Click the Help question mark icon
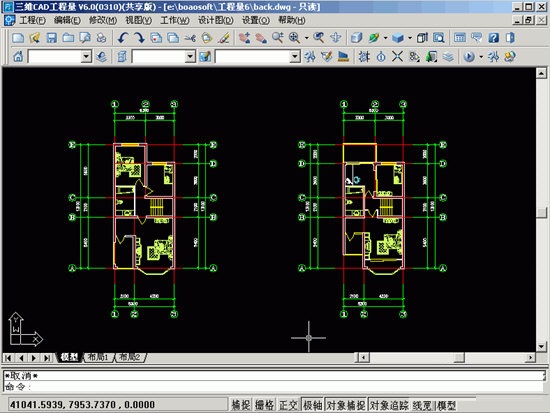Viewport: 550px width, 413px height. pyautogui.click(x=493, y=38)
